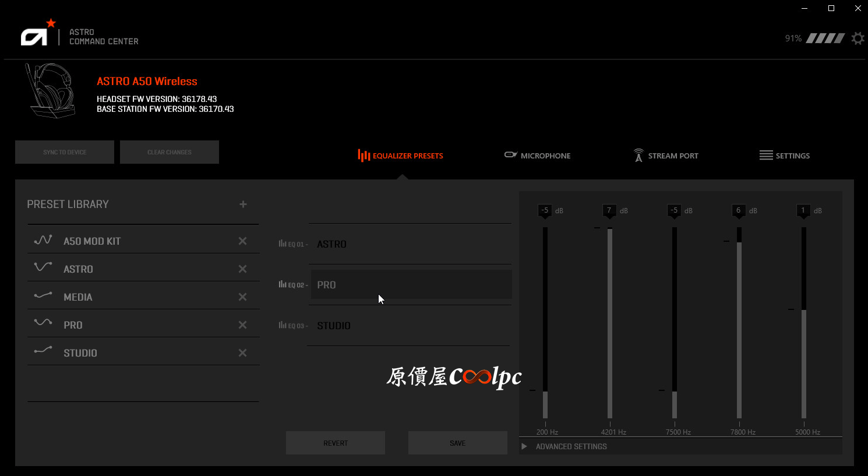The width and height of the screenshot is (868, 476).
Task: Click the Astro logo icon
Action: 38,33
